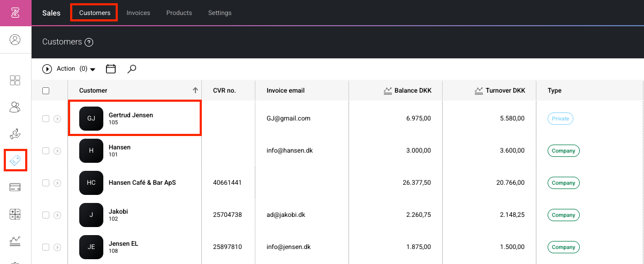Open the calendar date filter icon
Image resolution: width=644 pixels, height=264 pixels.
coord(111,69)
